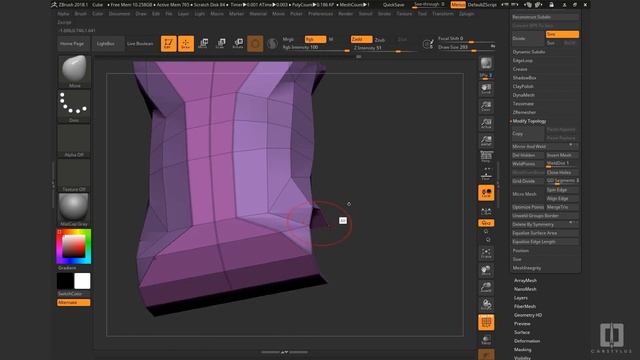Image resolution: width=640 pixels, height=360 pixels.
Task: Open the MatCap Gray material selector
Action: click(74, 210)
